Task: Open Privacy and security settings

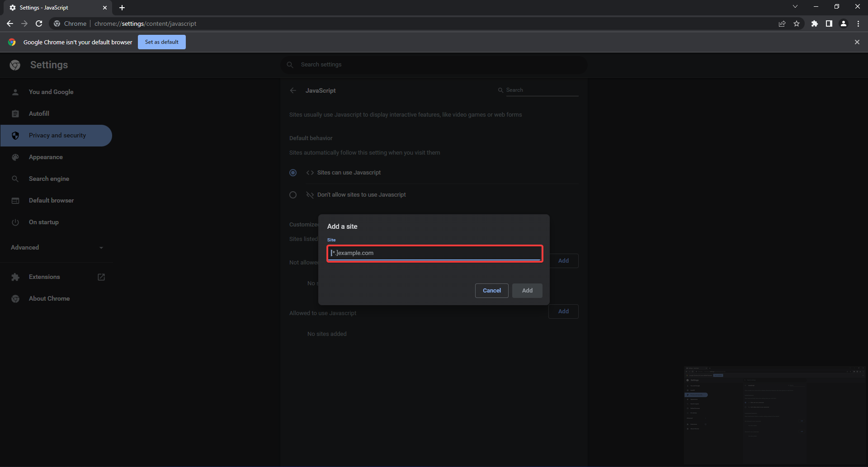Action: tap(57, 136)
